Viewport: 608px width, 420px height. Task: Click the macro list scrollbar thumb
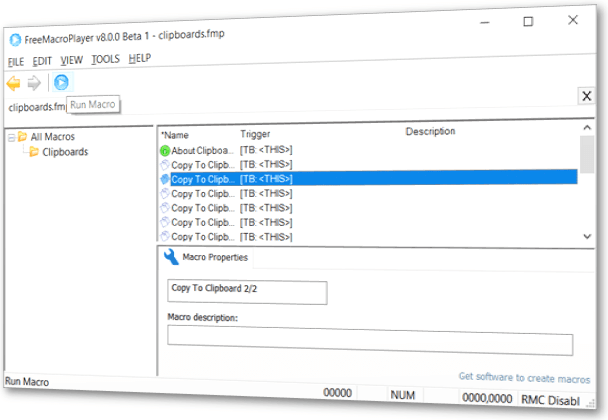click(x=587, y=154)
